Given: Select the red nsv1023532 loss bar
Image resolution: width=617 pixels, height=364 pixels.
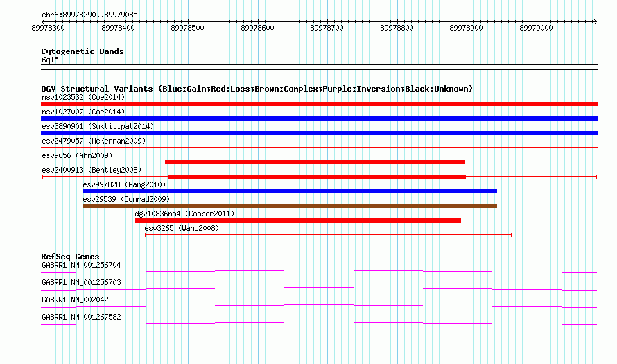Looking at the screenshot, I should tap(319, 104).
